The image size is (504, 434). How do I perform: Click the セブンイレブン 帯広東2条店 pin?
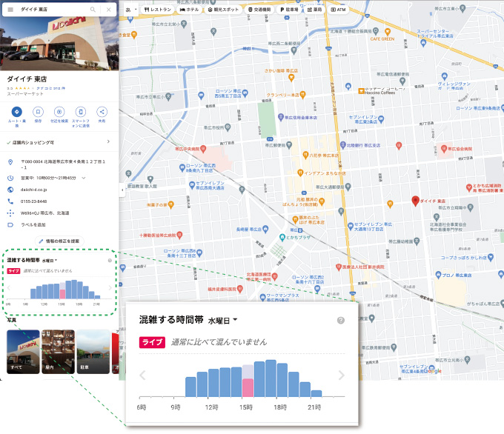click(x=381, y=119)
